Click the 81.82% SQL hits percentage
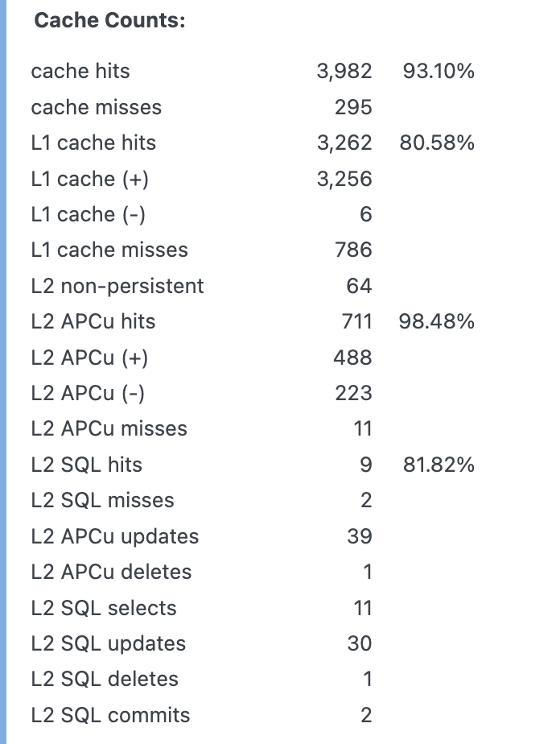 [437, 465]
